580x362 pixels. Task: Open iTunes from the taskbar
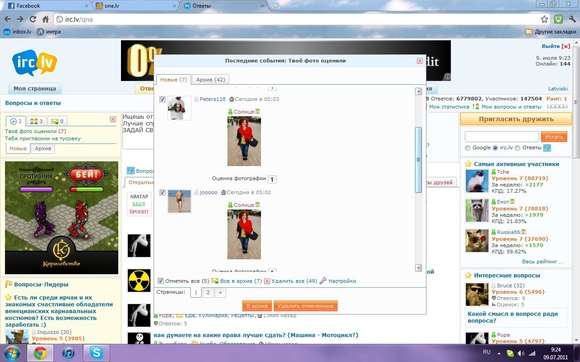68,353
